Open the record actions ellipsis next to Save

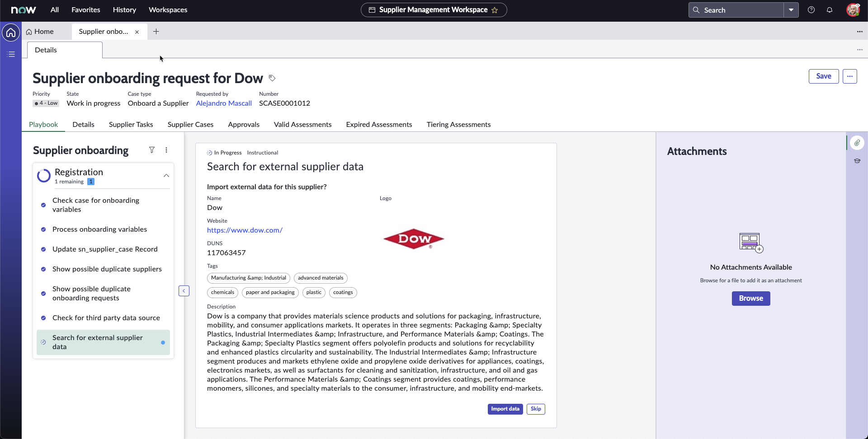pyautogui.click(x=849, y=76)
